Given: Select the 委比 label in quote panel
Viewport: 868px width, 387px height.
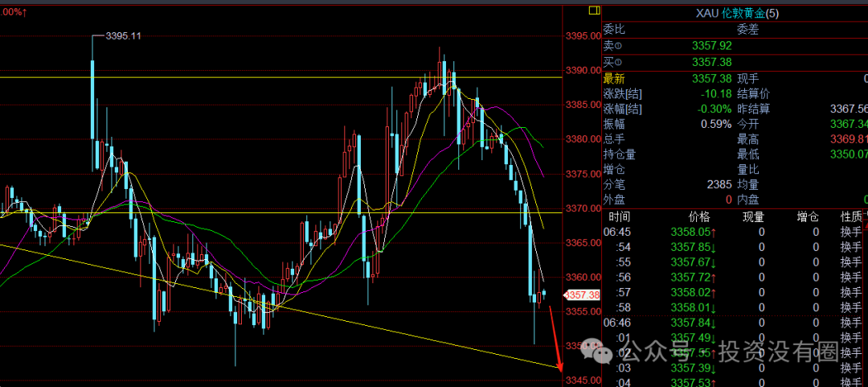Looking at the screenshot, I should [613, 30].
